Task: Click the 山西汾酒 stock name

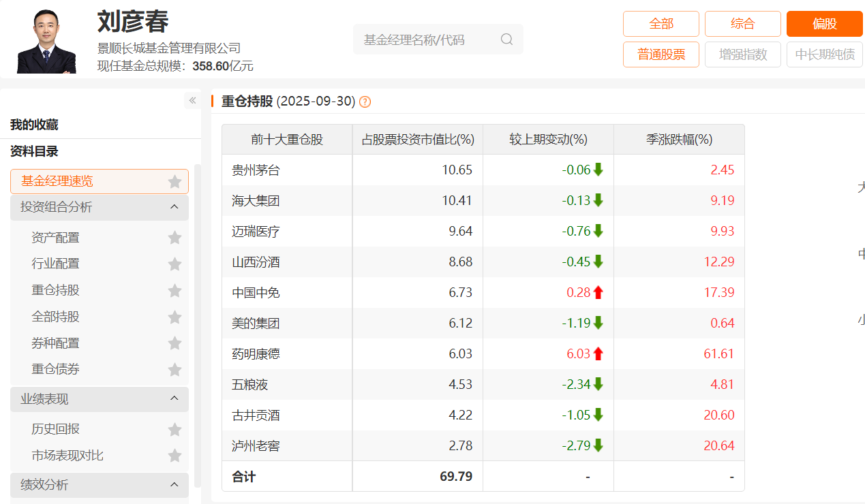Action: (256, 262)
